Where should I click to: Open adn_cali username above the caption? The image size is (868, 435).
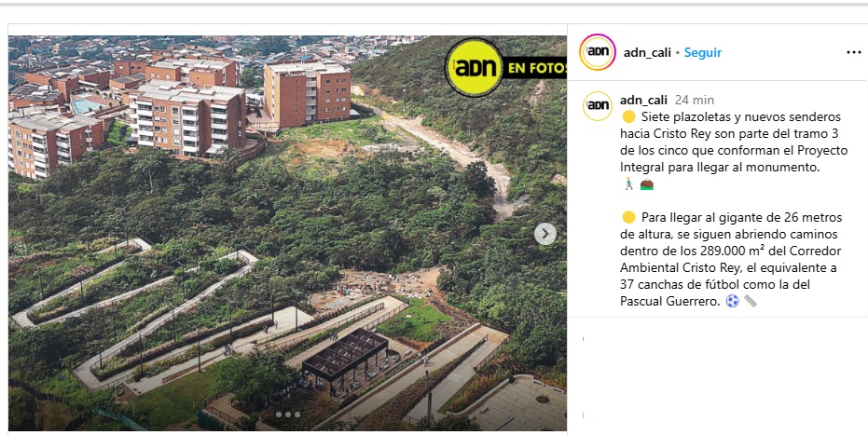tap(643, 100)
